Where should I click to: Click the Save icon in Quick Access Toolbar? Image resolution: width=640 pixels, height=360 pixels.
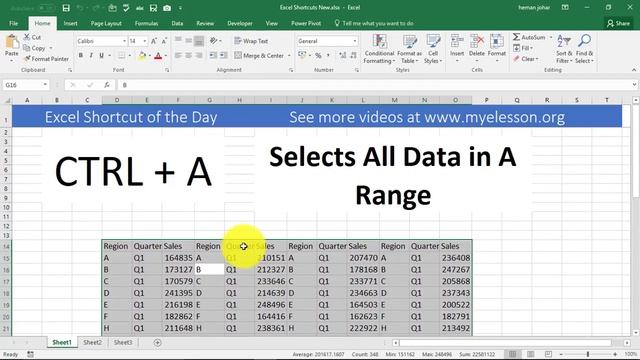pyautogui.click(x=66, y=8)
